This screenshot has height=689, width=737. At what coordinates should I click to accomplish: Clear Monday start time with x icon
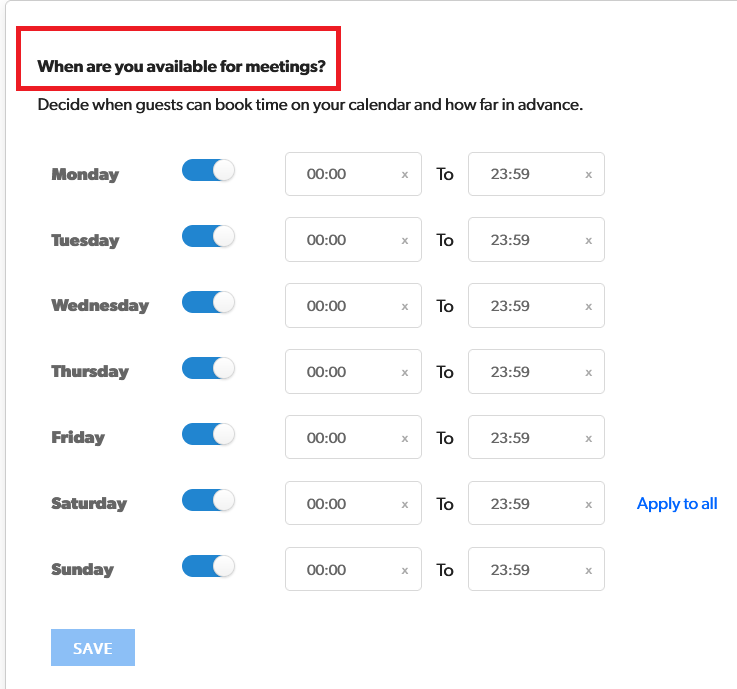click(x=405, y=174)
